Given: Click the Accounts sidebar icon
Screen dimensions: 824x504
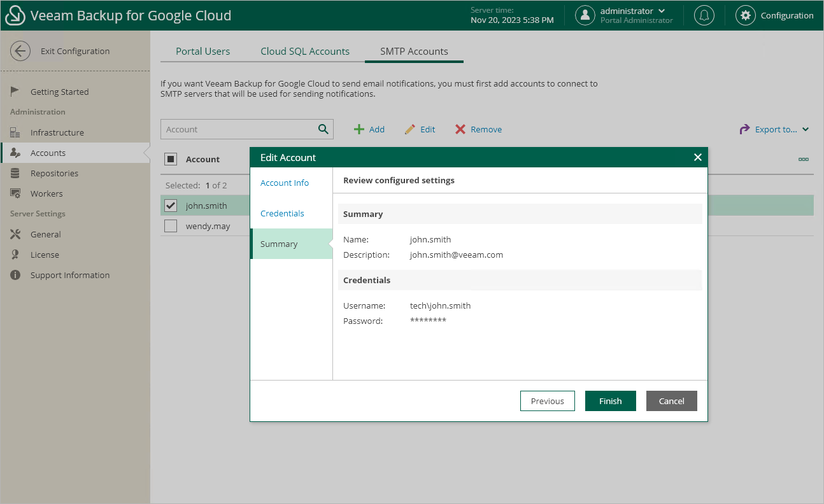Looking at the screenshot, I should (x=16, y=153).
